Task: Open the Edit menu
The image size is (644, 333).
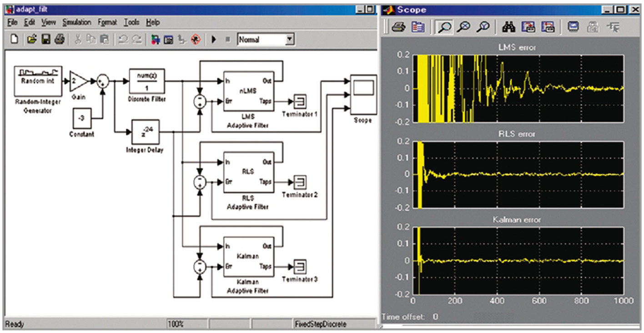Action: click(30, 22)
